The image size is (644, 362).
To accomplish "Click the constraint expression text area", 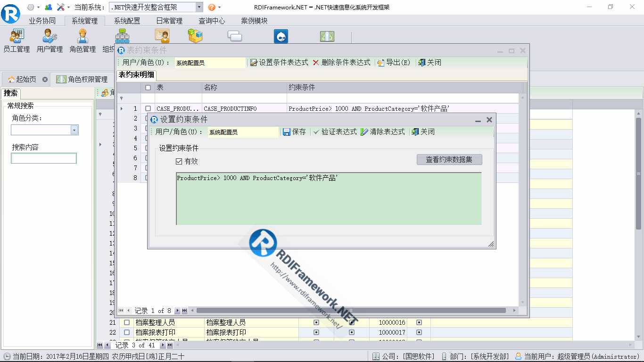I will pos(329,198).
